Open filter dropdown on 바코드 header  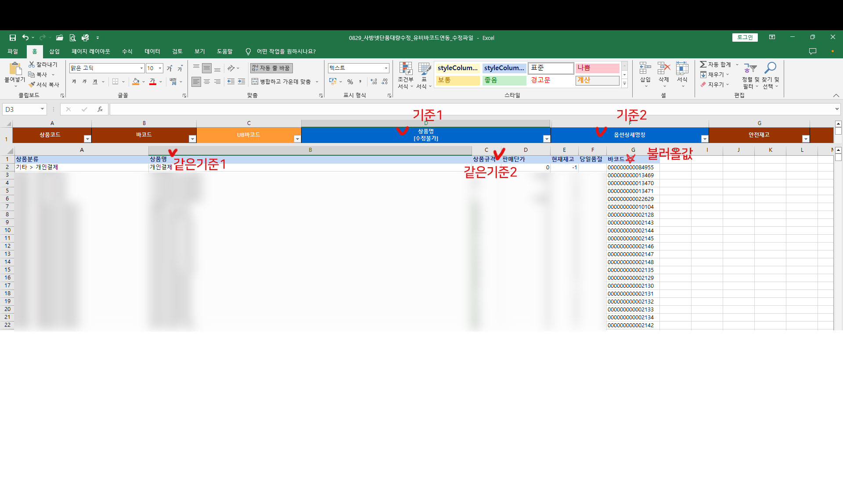coord(192,139)
